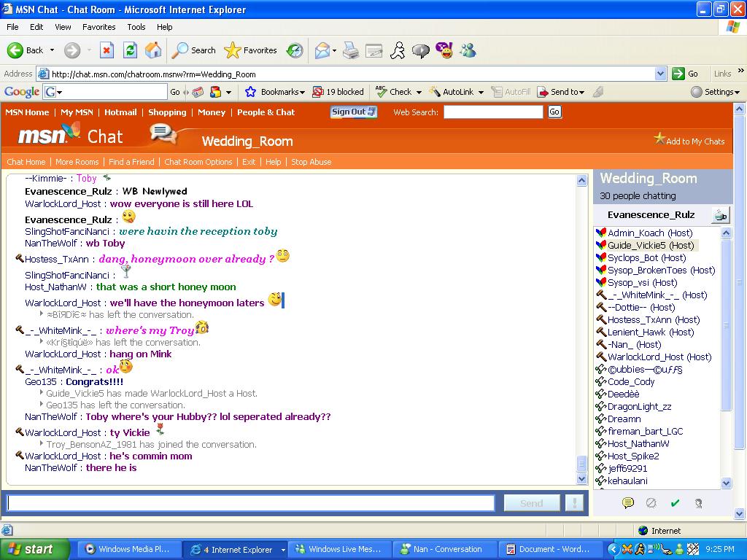Click the whisper speech bubble icon
Screen dimensions: 747x560
point(628,503)
